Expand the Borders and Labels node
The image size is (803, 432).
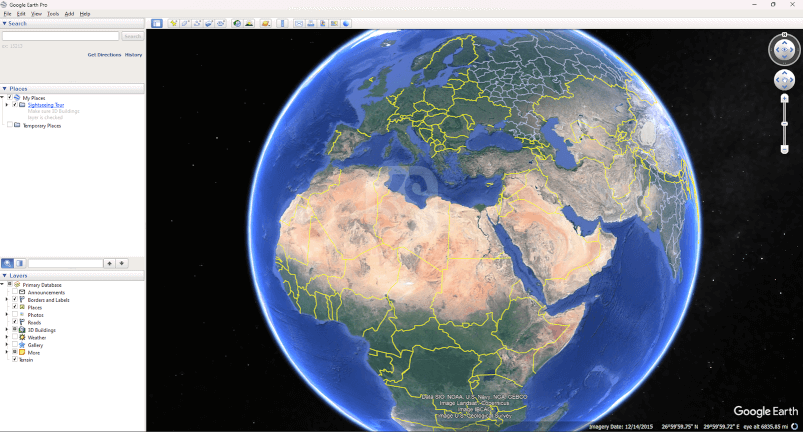7,299
